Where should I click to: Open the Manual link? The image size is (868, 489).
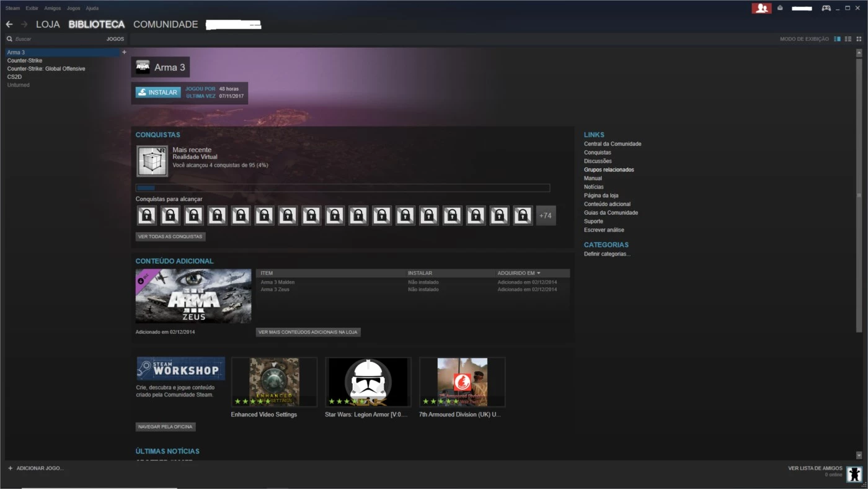[593, 179]
